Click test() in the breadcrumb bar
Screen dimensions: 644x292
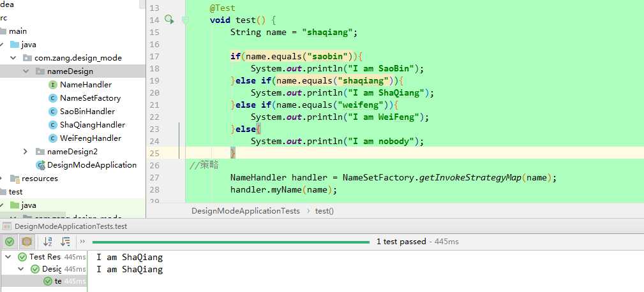coord(324,211)
